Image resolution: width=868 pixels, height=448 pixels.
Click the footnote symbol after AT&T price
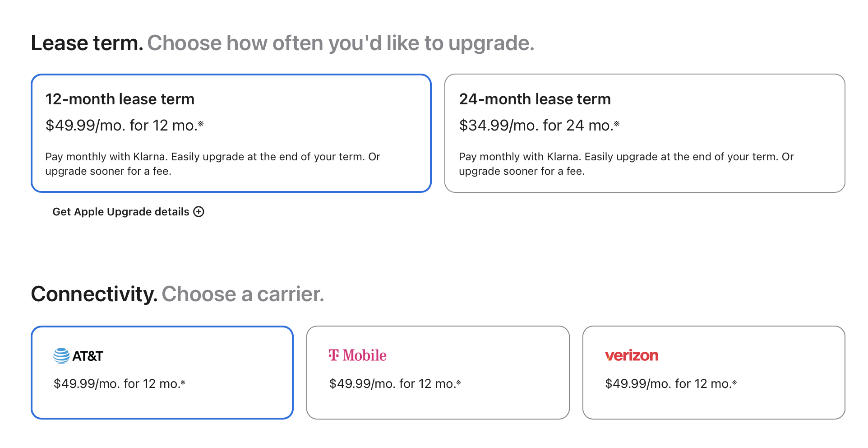pos(183,382)
